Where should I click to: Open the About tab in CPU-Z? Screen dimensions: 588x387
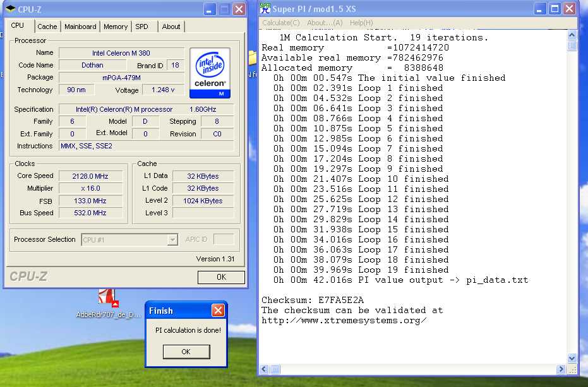click(x=171, y=27)
